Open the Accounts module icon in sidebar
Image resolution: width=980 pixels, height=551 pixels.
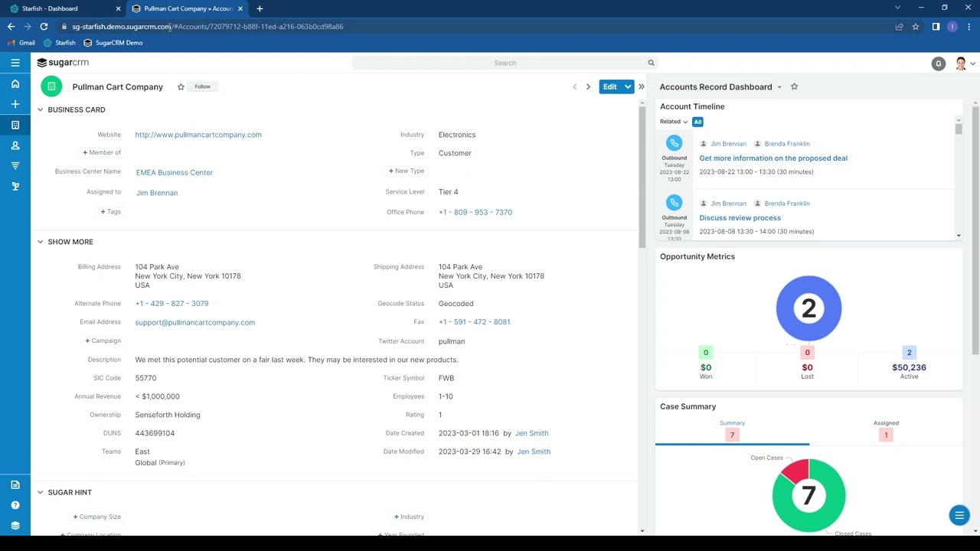click(x=15, y=125)
